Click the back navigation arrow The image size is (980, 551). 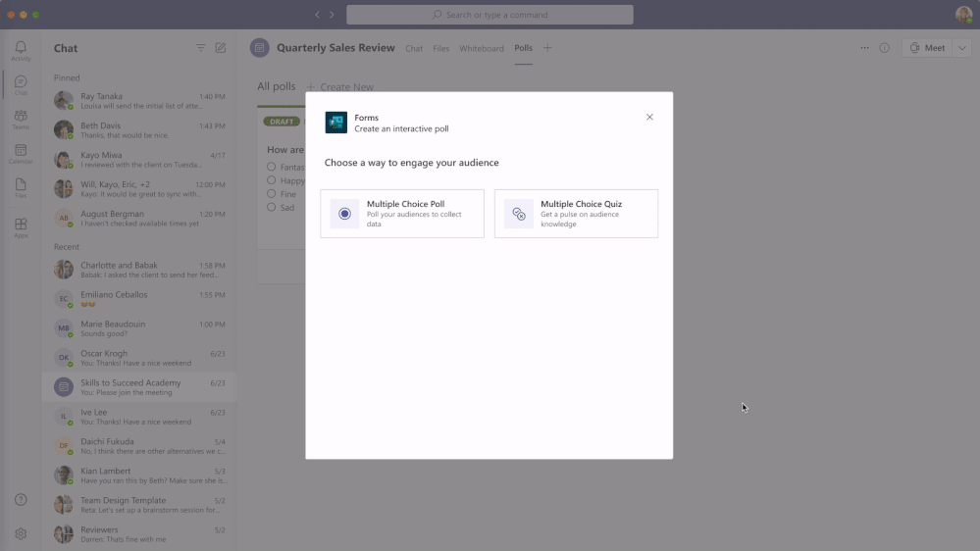[x=317, y=15]
